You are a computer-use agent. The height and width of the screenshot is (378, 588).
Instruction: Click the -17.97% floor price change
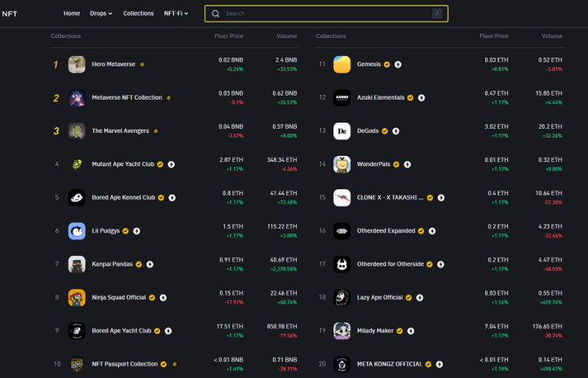coord(233,302)
